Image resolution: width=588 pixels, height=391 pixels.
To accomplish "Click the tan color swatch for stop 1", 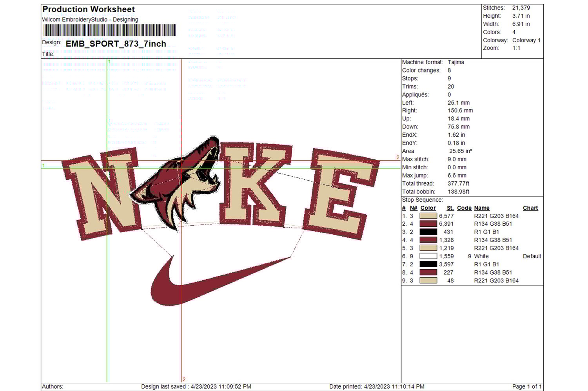I will 428,216.
